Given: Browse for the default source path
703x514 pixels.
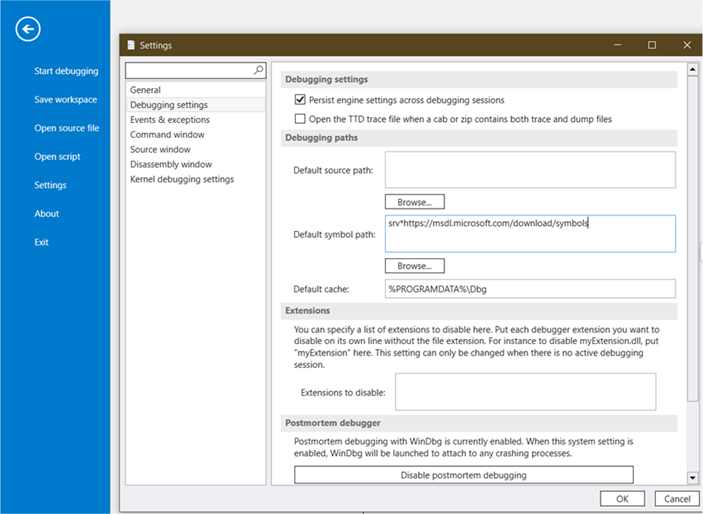Looking at the screenshot, I should (414, 202).
